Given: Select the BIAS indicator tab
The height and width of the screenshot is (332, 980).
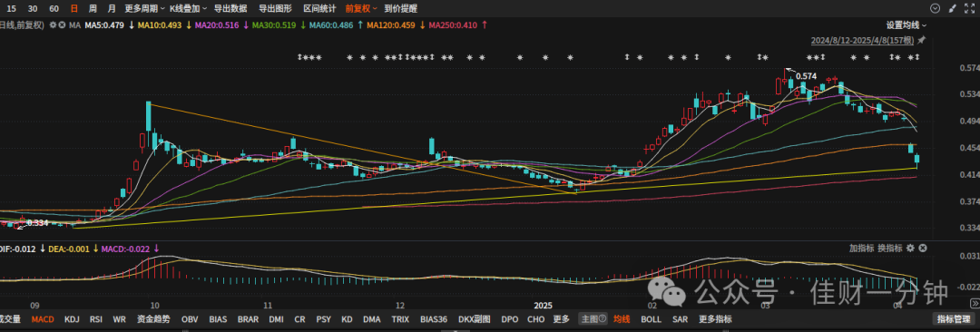Looking at the screenshot, I should click(x=218, y=319).
